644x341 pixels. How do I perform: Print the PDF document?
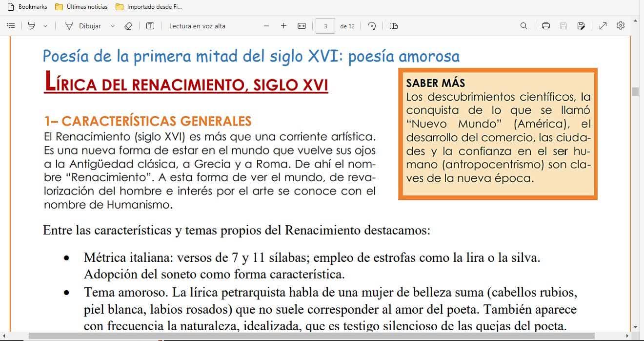point(546,26)
